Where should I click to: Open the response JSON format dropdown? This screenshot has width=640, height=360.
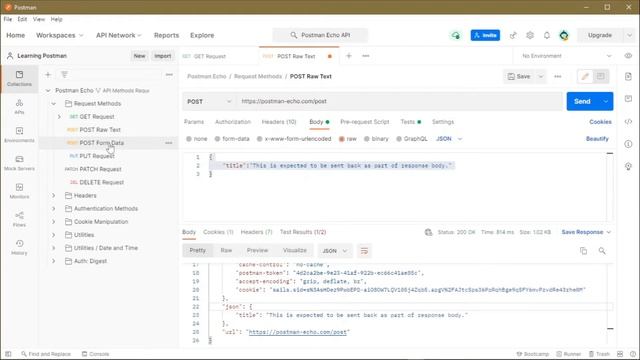pyautogui.click(x=334, y=251)
